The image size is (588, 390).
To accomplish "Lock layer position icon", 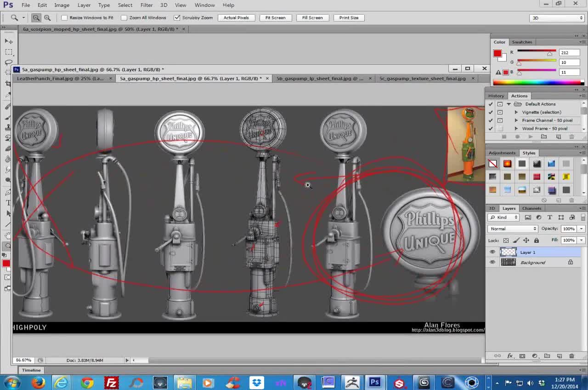I will (x=526, y=240).
